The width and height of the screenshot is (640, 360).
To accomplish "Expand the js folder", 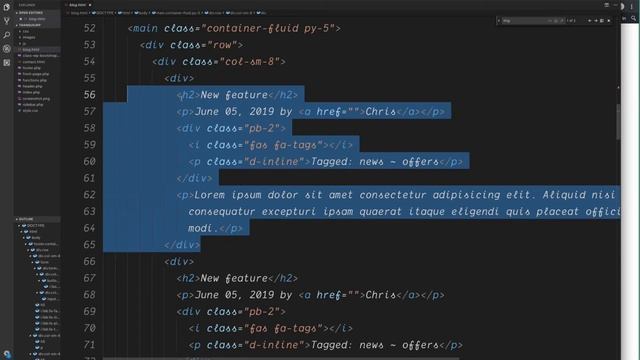I will coord(24,44).
